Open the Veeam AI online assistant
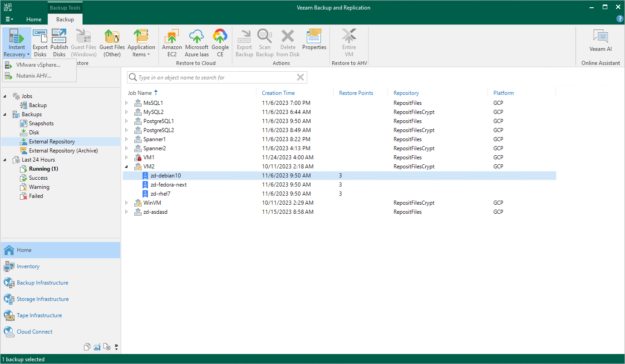The image size is (625, 364). click(x=600, y=41)
